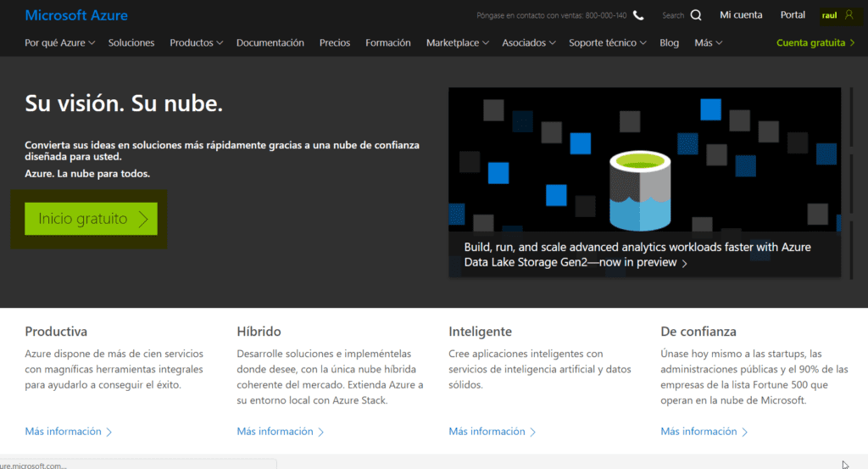868x469 pixels.
Task: Click the user profile icon next to raul
Action: (849, 15)
